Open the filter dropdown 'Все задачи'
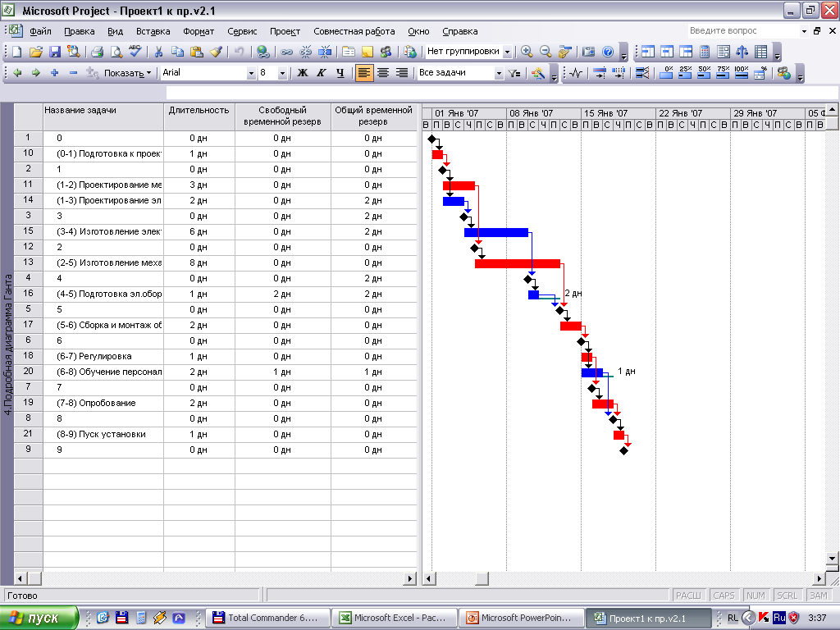This screenshot has width=840, height=630. [x=499, y=73]
